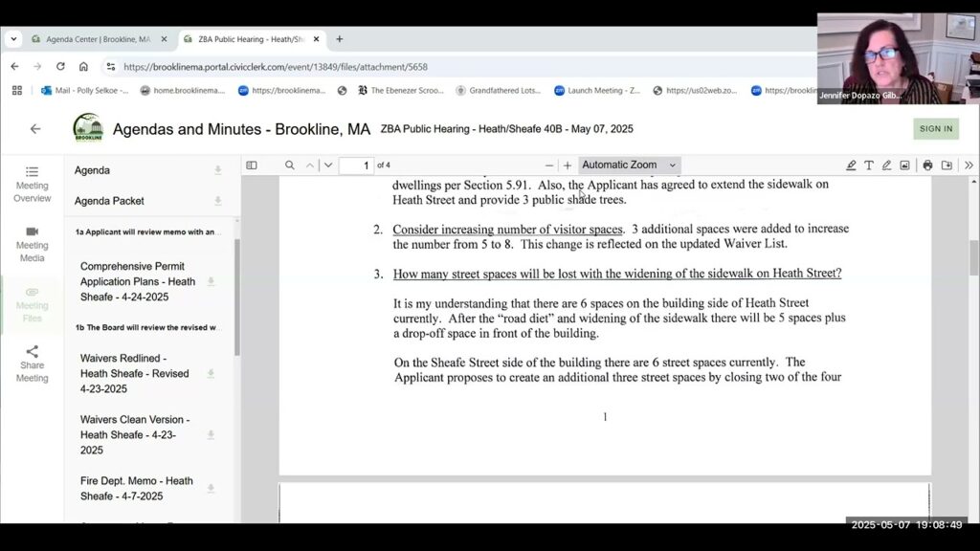The height and width of the screenshot is (551, 980).
Task: Click the PDF zoom in plus button
Action: click(568, 165)
